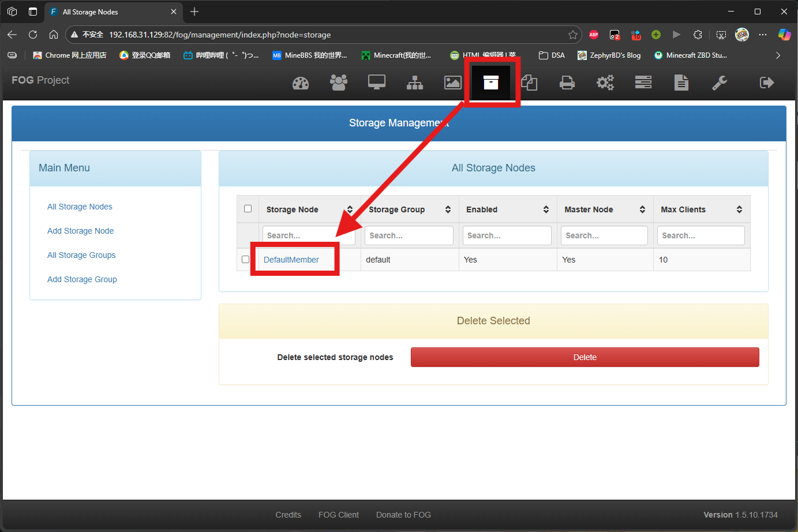Open the Reports document icon

(x=681, y=83)
